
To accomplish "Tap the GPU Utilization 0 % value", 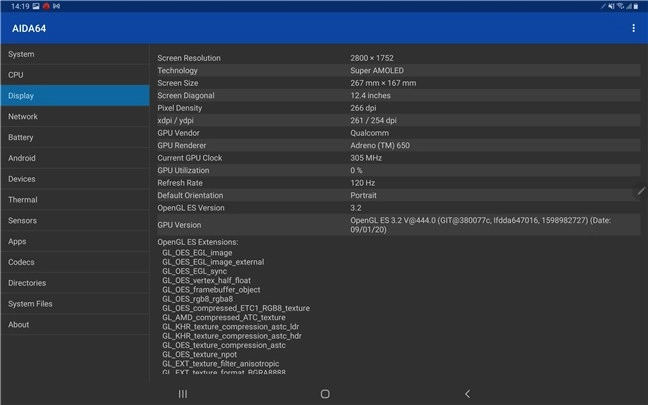I will pos(356,170).
